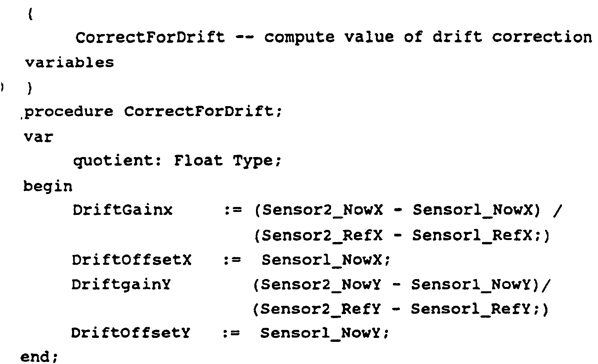Click the "Sensor2_RefX" operand
Viewport: 598px width, 364px height.
322,235
